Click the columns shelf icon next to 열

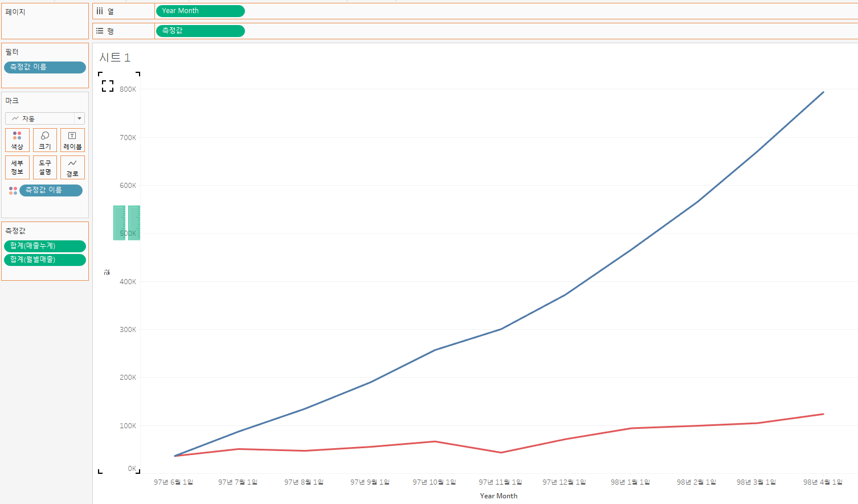coord(100,11)
